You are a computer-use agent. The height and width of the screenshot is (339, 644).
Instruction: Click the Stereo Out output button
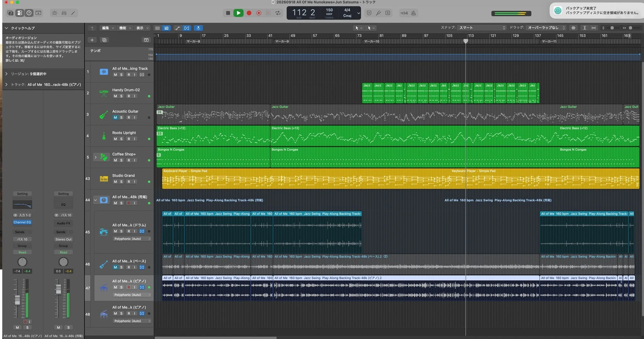tap(63, 239)
